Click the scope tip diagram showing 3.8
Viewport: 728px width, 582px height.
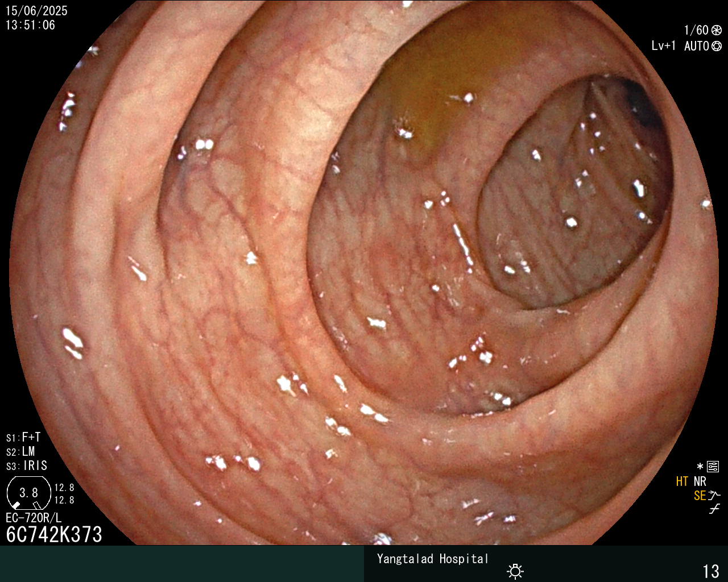coord(28,493)
